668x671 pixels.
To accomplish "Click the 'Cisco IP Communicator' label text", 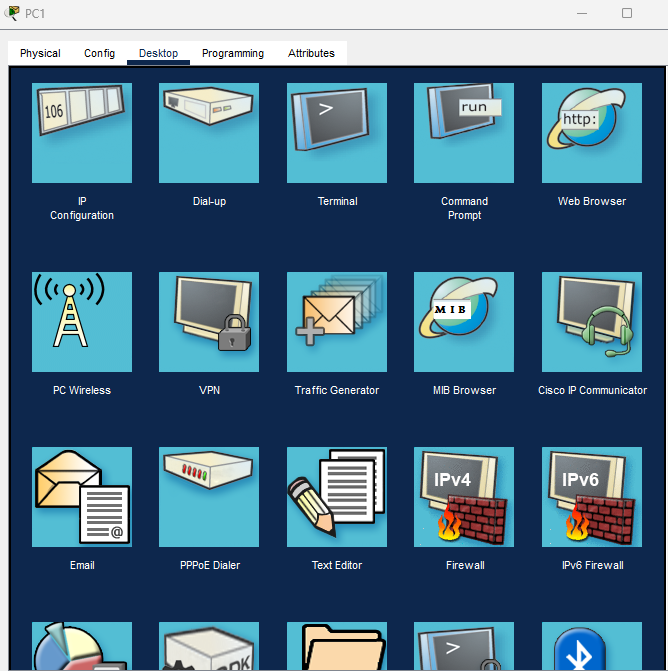I will coord(592,390).
